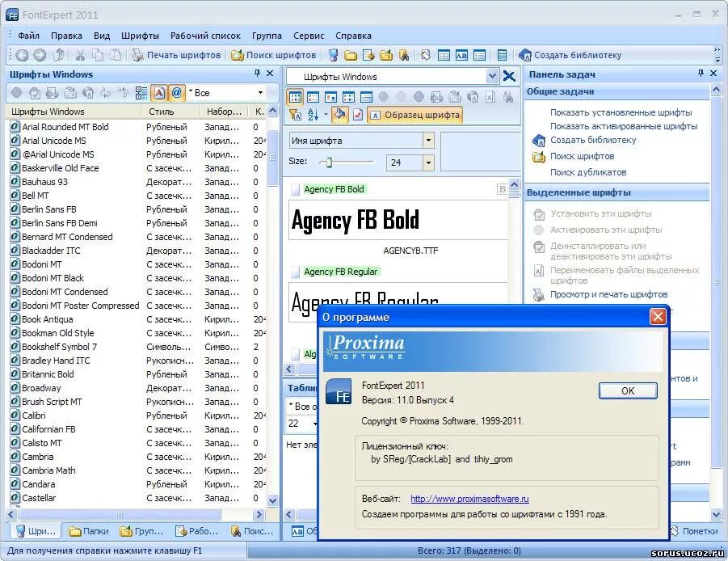Viewport: 728px width, 561px height.
Task: Click Просмотр и печать шрифтов link
Action: pos(608,294)
